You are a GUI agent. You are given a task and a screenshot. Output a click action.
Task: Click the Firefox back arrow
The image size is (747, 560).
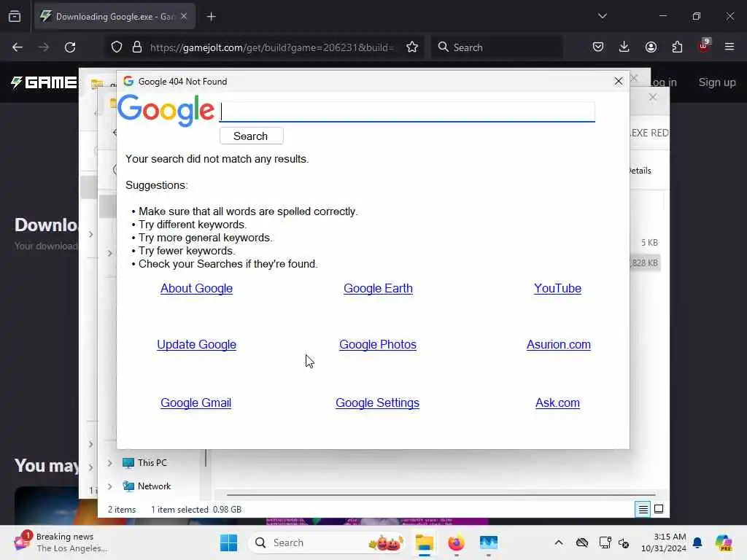click(18, 47)
